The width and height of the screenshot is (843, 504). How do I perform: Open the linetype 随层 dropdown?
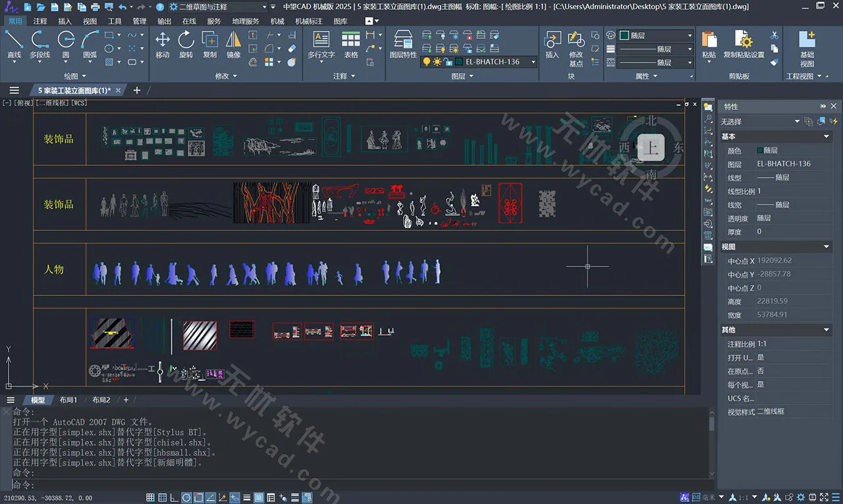(690, 47)
